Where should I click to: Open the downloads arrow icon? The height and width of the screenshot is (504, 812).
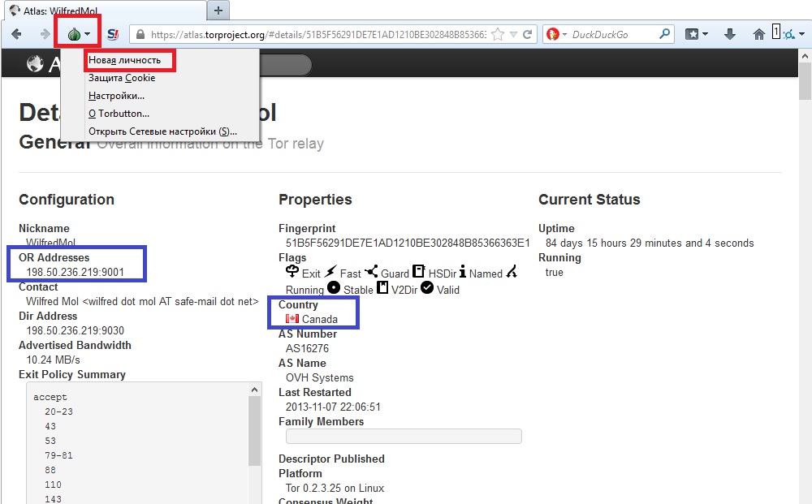pos(730,34)
